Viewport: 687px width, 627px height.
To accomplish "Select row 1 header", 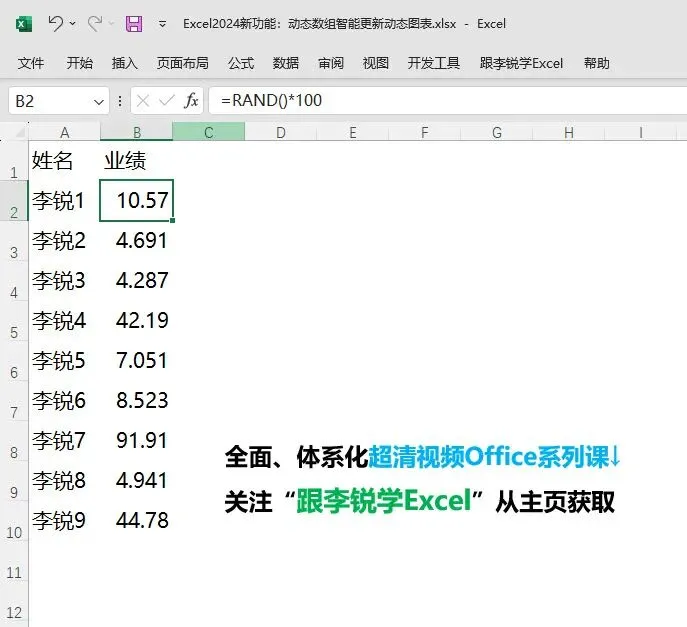I will point(14,160).
